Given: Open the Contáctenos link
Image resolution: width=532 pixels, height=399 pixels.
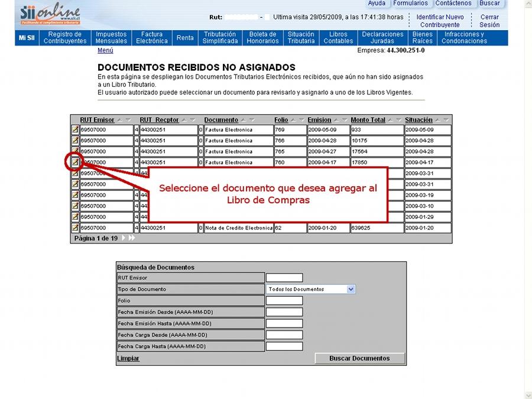Looking at the screenshot, I should 453,3.
